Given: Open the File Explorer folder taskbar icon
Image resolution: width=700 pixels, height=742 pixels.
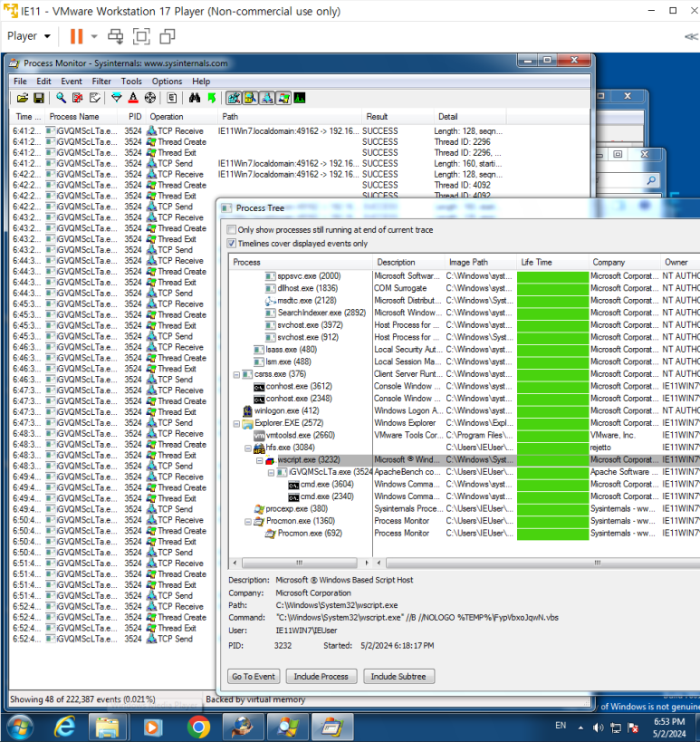Looking at the screenshot, I should 108,728.
